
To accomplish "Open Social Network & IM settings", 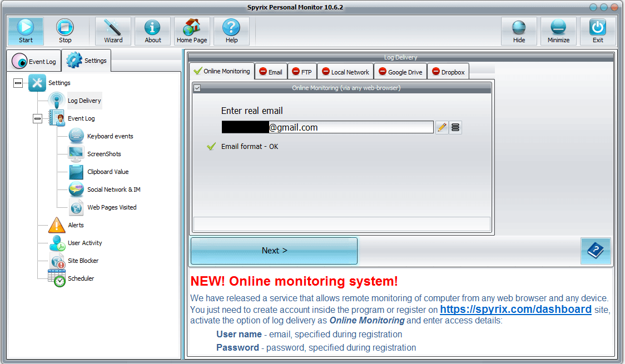I will 113,190.
